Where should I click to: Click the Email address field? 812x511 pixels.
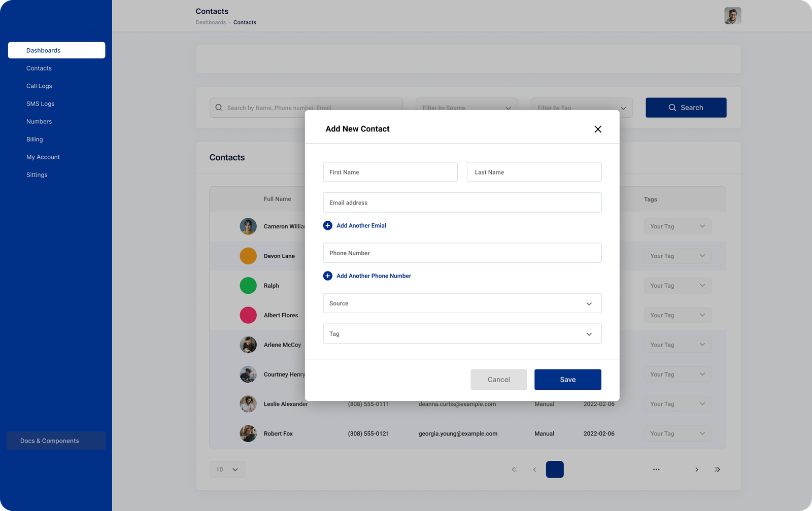tap(462, 202)
